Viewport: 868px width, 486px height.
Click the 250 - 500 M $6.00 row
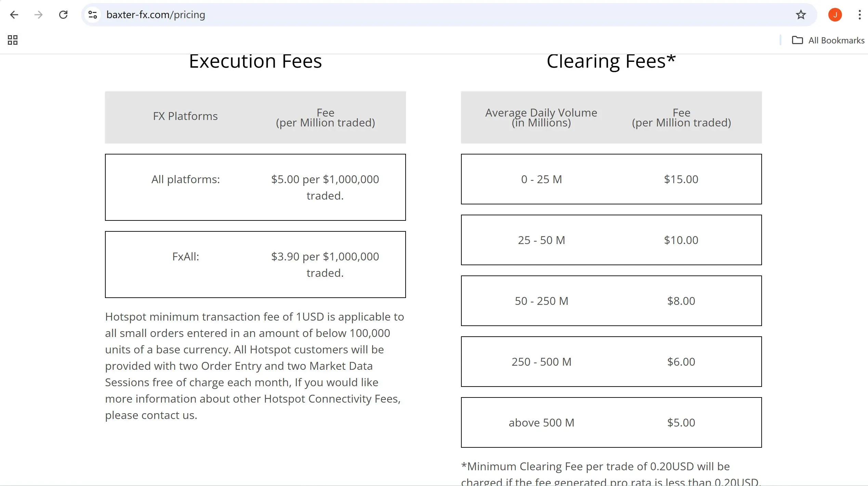tap(611, 362)
